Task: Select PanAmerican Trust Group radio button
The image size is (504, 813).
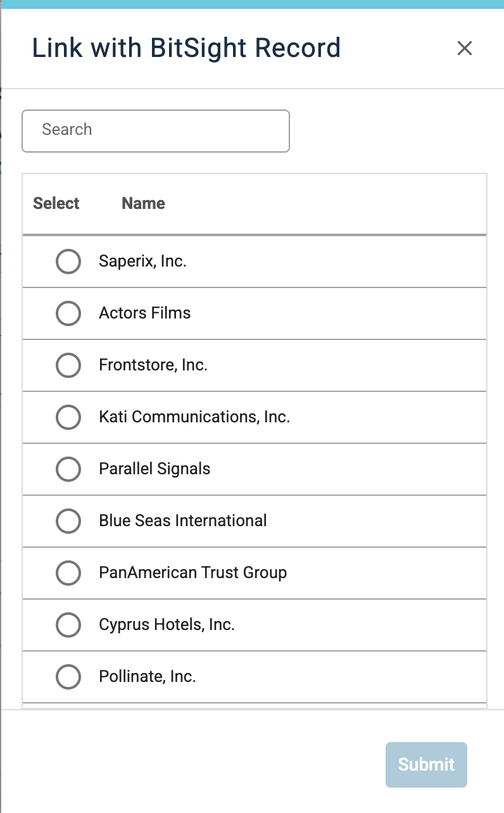Action: pos(68,573)
